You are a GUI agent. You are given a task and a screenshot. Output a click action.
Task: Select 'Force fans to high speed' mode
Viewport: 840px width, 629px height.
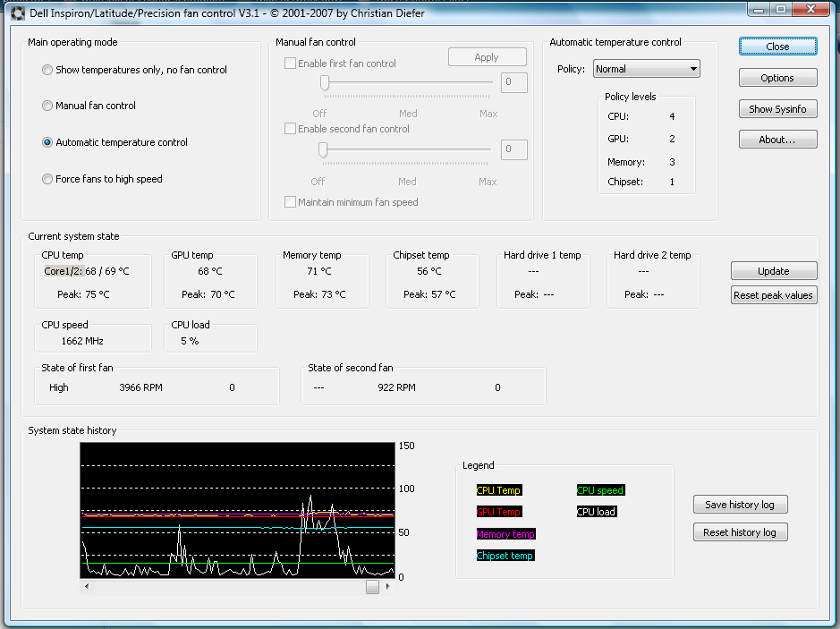pos(47,179)
